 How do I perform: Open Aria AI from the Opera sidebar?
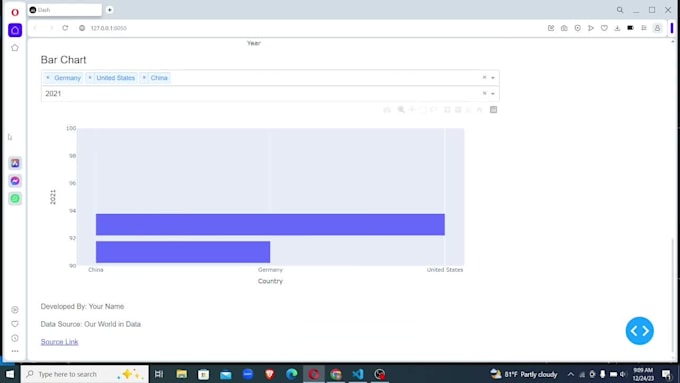click(15, 163)
